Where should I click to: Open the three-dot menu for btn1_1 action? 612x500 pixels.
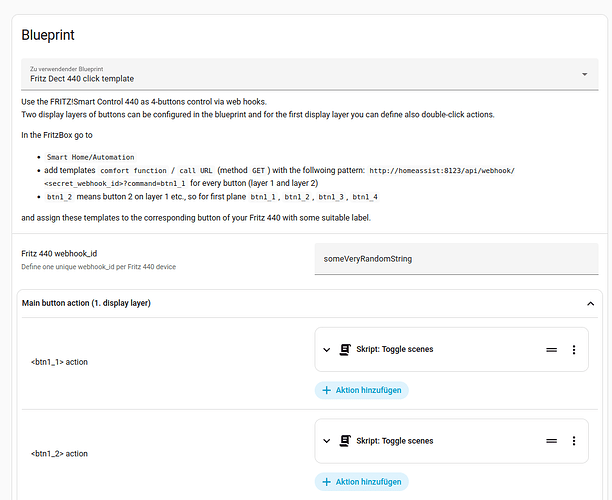(574, 349)
